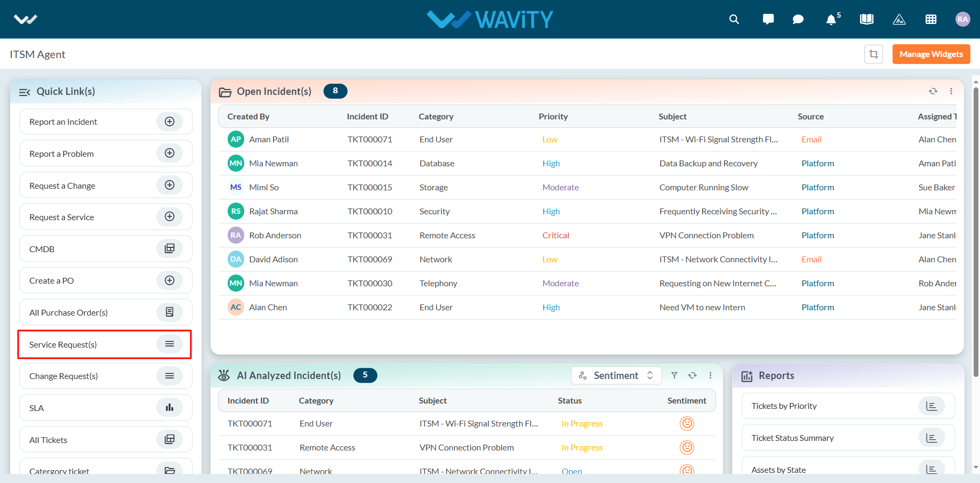The width and height of the screenshot is (980, 483).
Task: Click In Progress status for TKT000071
Action: point(582,423)
